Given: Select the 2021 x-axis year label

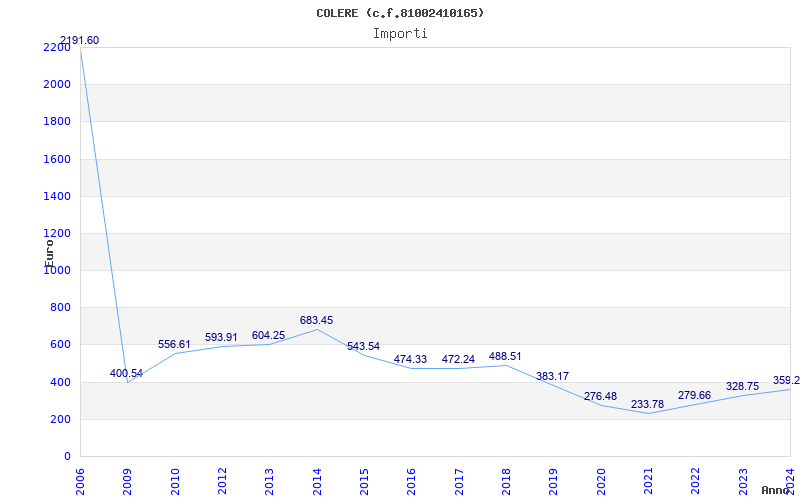Looking at the screenshot, I should click(648, 481).
